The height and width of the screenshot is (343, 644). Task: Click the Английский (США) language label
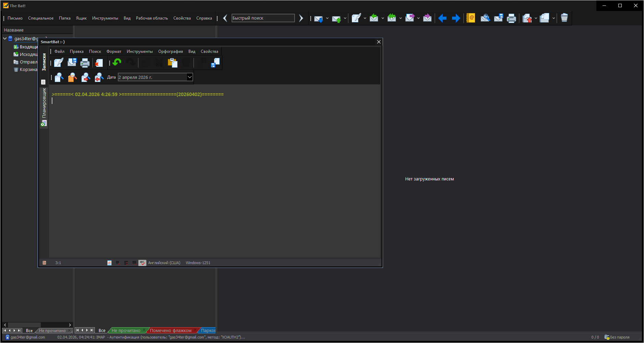(x=164, y=263)
